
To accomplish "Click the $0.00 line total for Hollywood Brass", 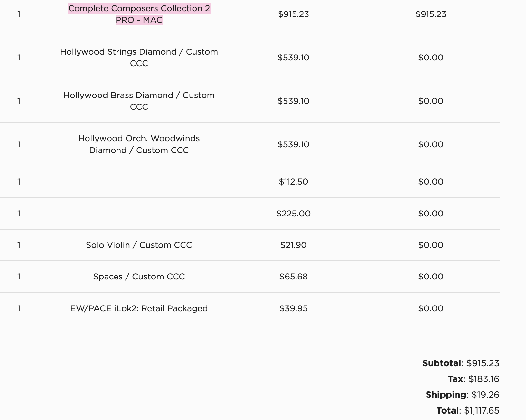I will pyautogui.click(x=431, y=101).
